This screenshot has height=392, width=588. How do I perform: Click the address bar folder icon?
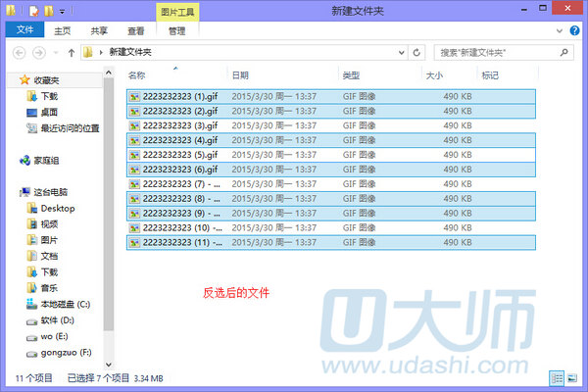88,52
